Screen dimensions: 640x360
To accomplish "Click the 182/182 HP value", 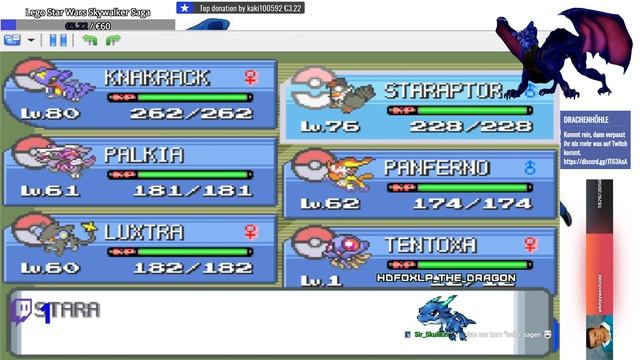I will click(193, 268).
